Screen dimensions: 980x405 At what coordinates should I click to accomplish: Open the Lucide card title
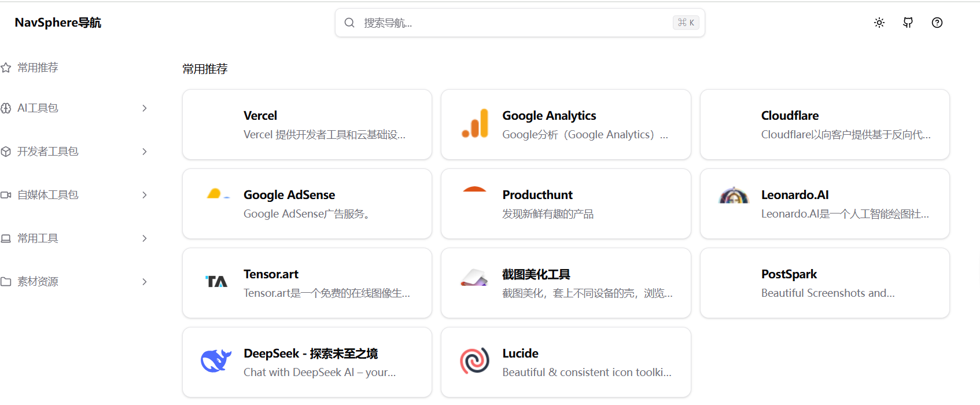[x=520, y=354]
